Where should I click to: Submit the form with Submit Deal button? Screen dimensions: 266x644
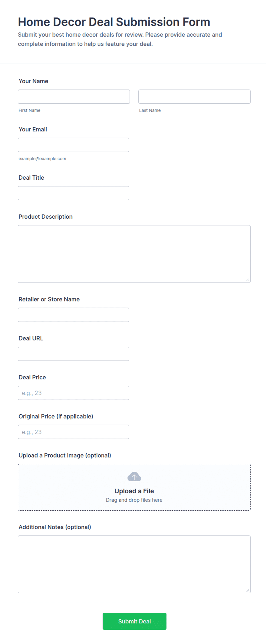[134, 621]
